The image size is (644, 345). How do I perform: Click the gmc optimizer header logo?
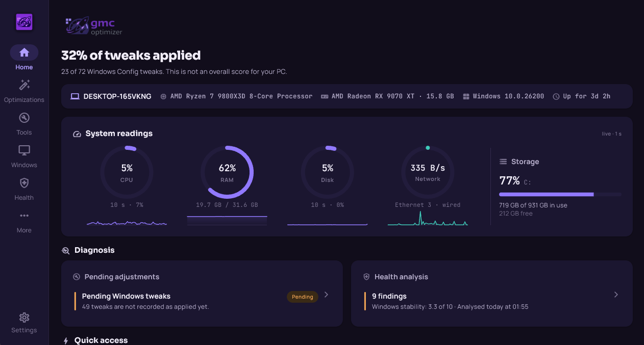coord(94,26)
